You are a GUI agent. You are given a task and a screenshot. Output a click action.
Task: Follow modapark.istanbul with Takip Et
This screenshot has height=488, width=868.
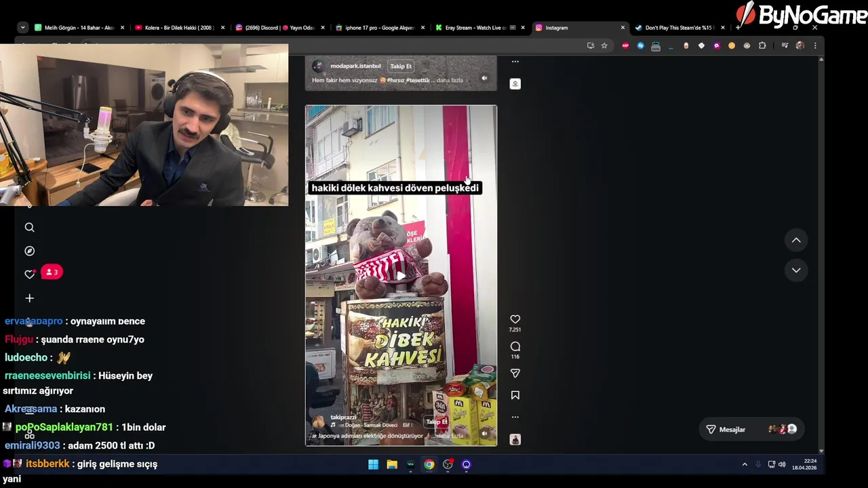(x=401, y=66)
